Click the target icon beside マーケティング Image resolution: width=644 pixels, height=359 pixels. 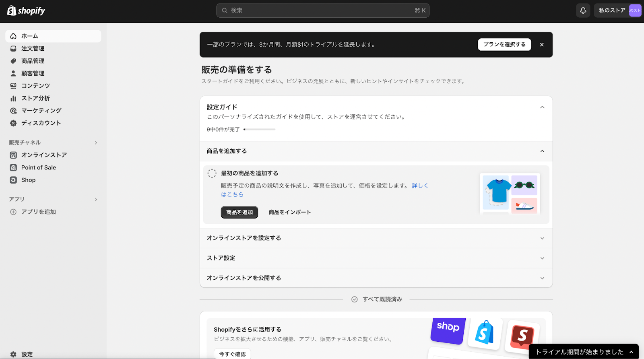(13, 111)
